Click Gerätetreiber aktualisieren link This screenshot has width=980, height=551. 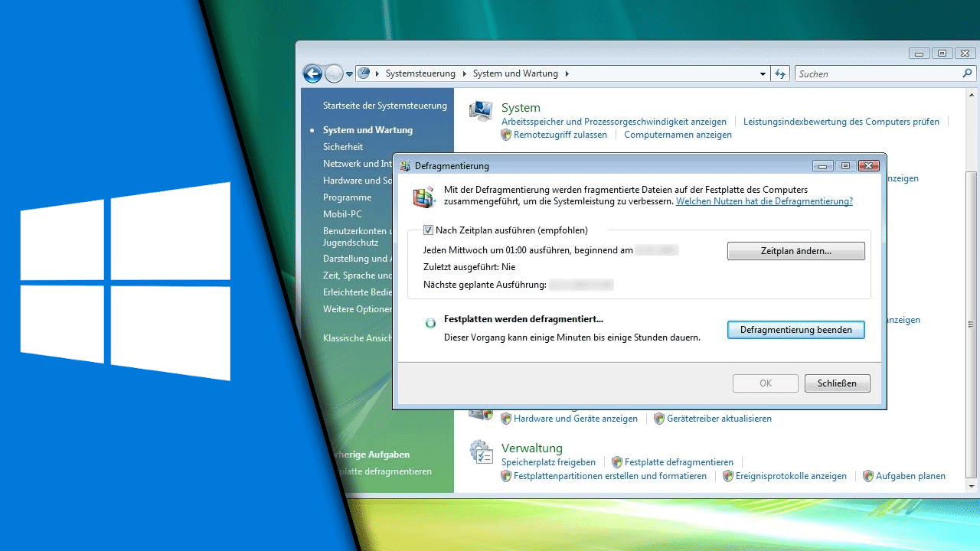(719, 419)
